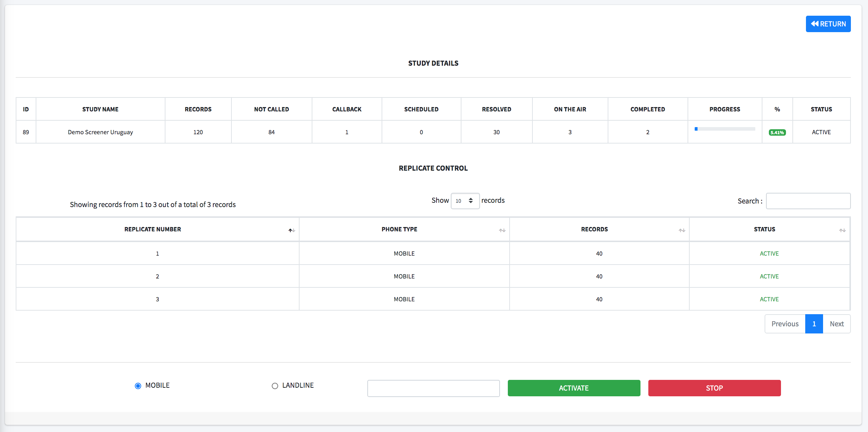Click MOBILE phone type in replicate 2 row
Viewport: 868px width, 432px height.
tap(404, 276)
